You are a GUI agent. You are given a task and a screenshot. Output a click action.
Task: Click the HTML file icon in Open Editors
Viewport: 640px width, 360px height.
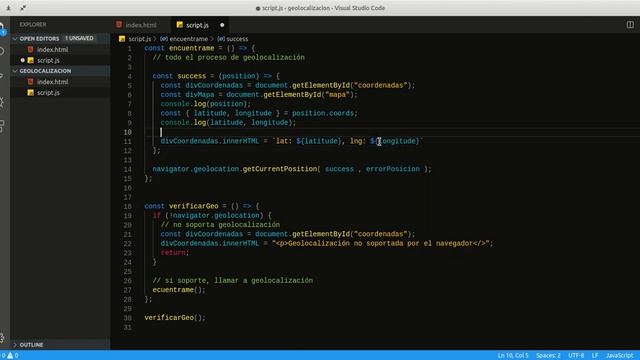pyautogui.click(x=31, y=49)
